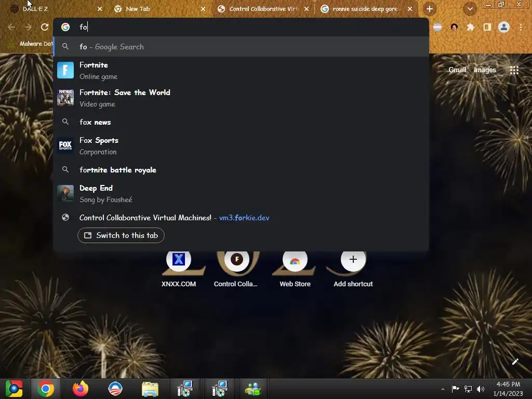532x399 pixels.
Task: Open the first installer icon in taskbar
Action: point(185,389)
